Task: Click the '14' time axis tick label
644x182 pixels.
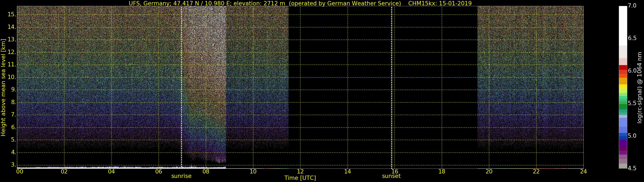Action: [x=348, y=172]
